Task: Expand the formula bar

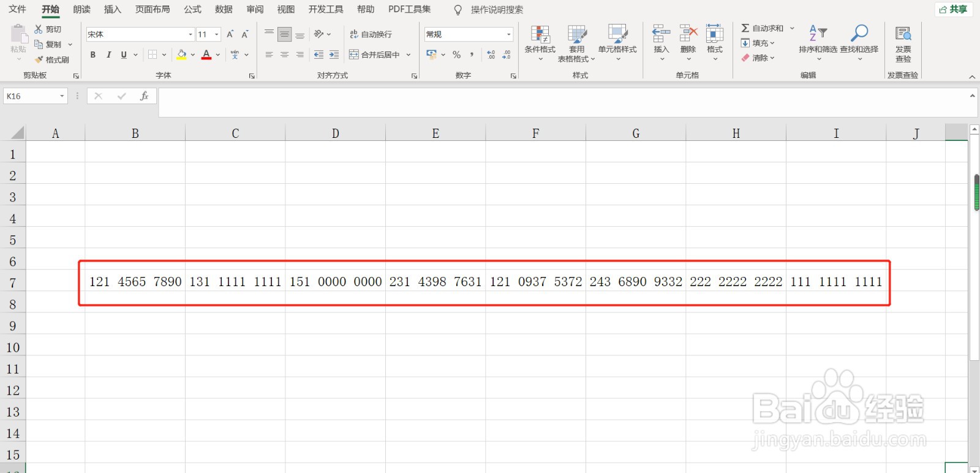Action: pos(972,96)
